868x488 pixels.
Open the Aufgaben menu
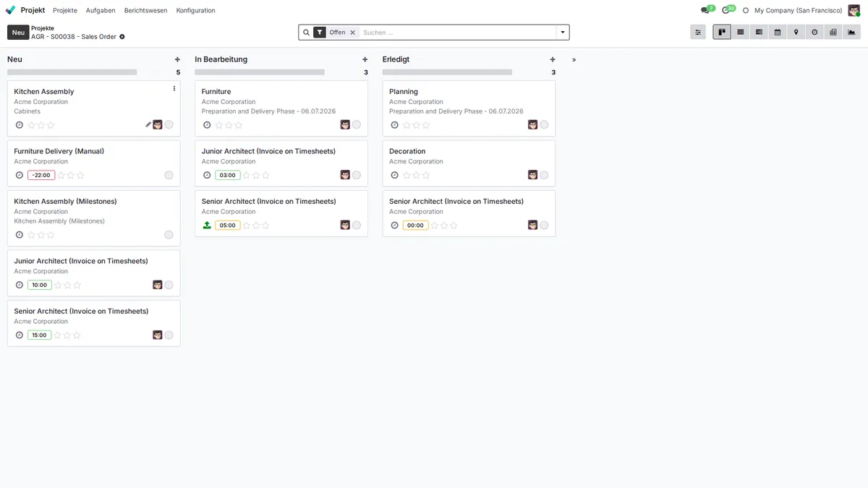[101, 10]
